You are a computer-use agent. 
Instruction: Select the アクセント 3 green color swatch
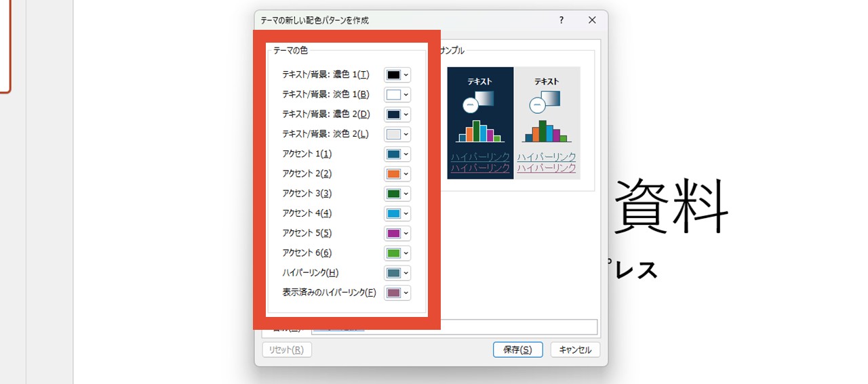[x=394, y=194]
